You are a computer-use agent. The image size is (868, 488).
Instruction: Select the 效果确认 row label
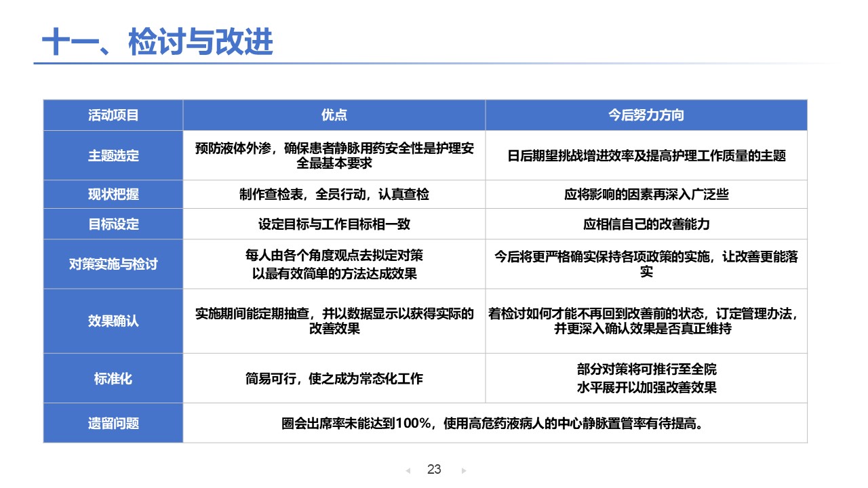coord(113,321)
